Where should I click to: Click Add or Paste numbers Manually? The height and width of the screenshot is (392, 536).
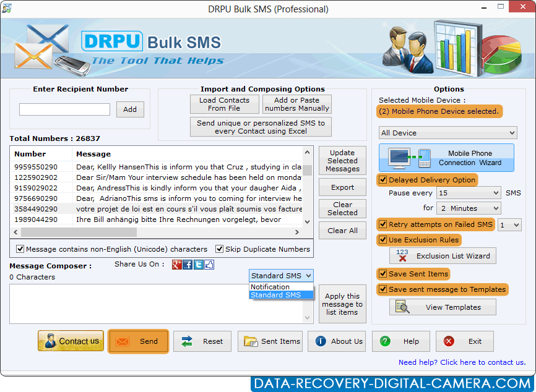[x=296, y=104]
